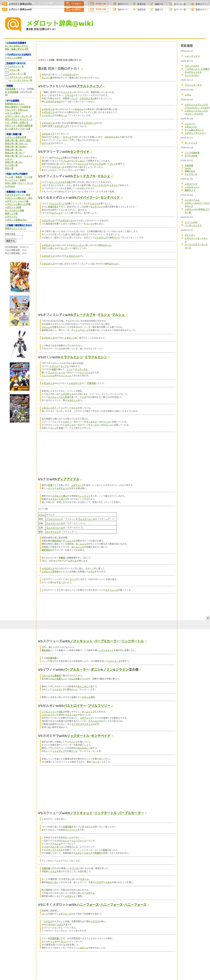Click the orange @wiki logo icon
This screenshot has width=210, height=980.
tap(13, 24)
